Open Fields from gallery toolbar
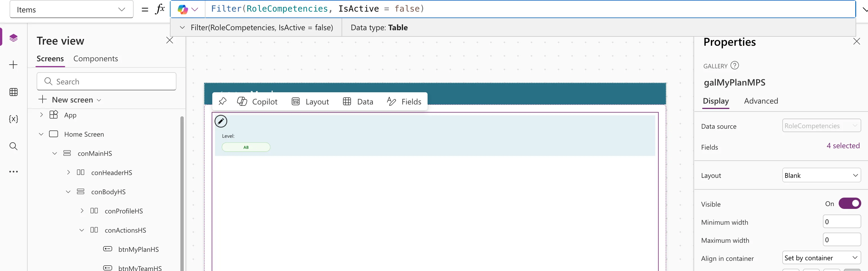This screenshot has height=271, width=868. (x=404, y=102)
